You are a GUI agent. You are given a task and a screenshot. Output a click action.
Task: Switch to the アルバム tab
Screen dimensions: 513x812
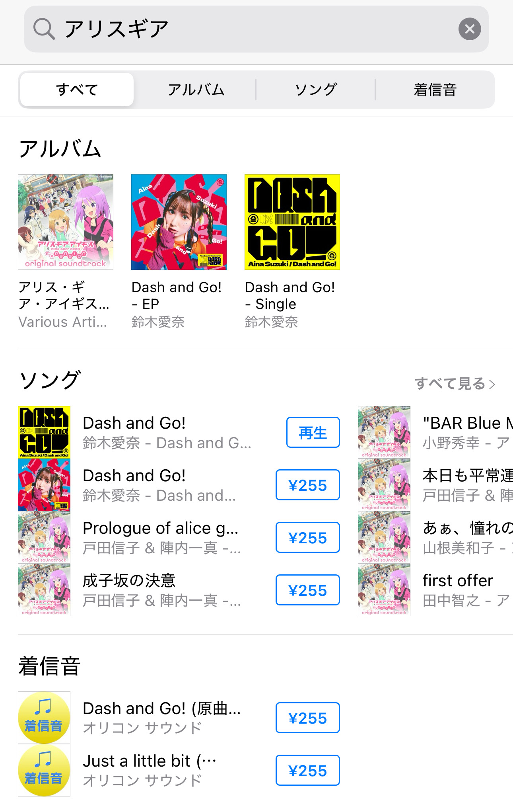click(196, 90)
